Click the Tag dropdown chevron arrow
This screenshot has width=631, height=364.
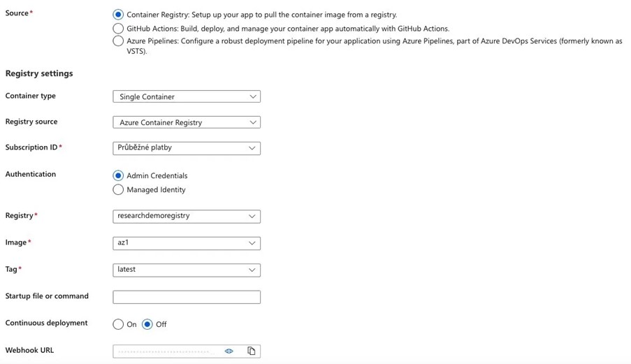coord(252,270)
